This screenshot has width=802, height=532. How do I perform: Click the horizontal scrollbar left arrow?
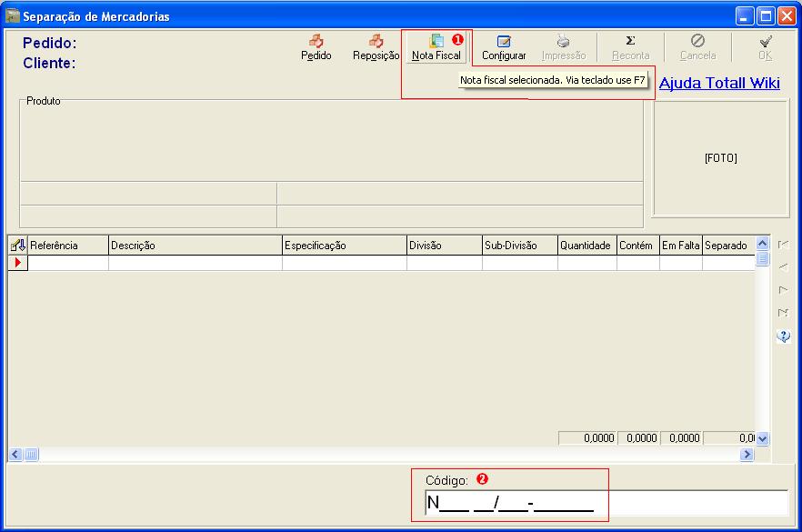pos(15,455)
